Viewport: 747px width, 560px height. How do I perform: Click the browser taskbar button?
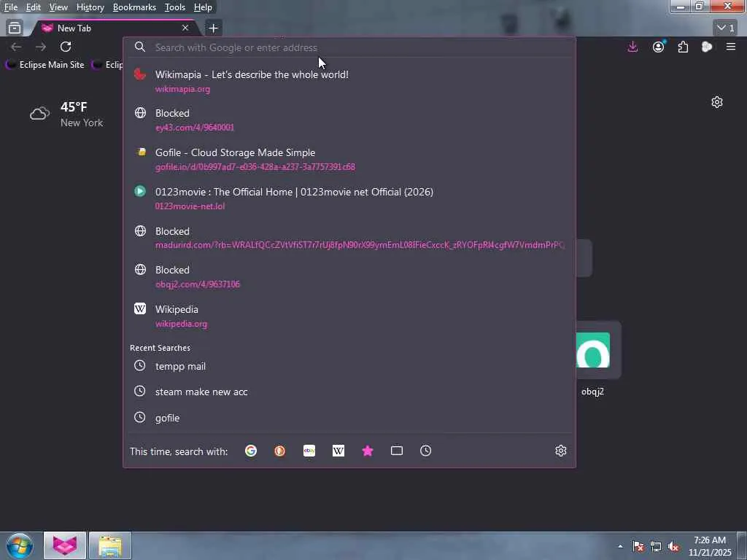click(65, 545)
